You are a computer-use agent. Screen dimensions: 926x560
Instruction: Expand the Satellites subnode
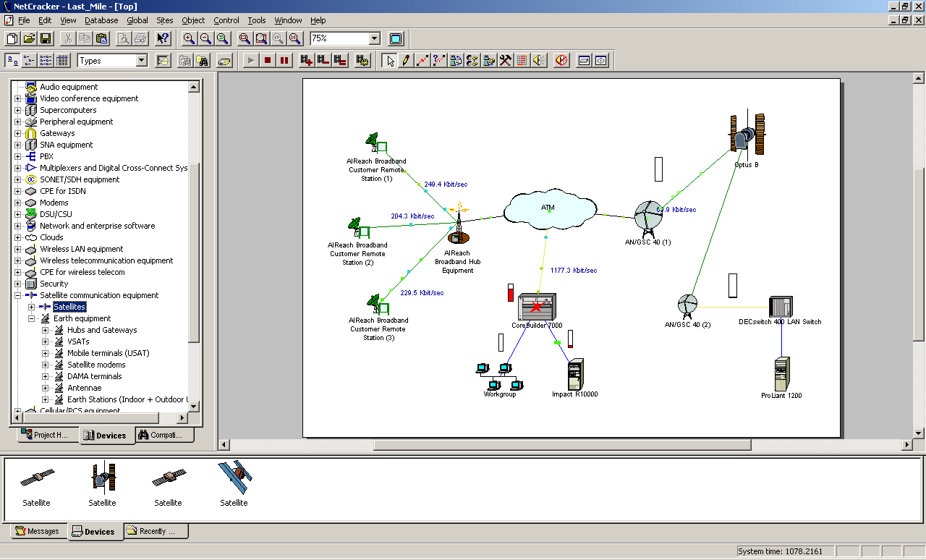[x=31, y=307]
